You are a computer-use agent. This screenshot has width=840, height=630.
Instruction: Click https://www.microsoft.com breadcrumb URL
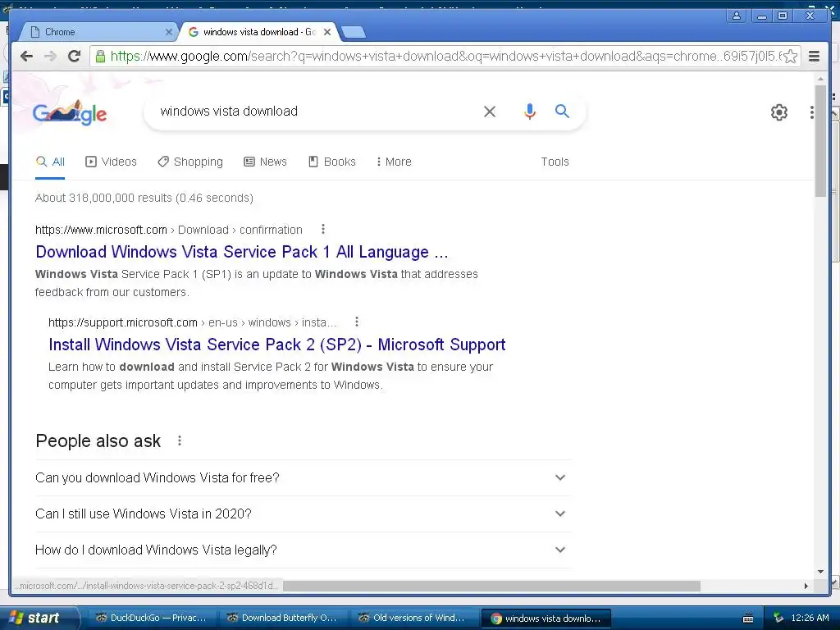coord(101,230)
